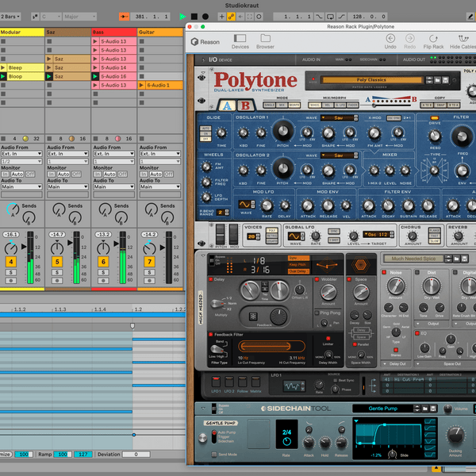Click the pencil draw mode icon
The width and height of the screenshot is (476, 476).
click(471, 17)
